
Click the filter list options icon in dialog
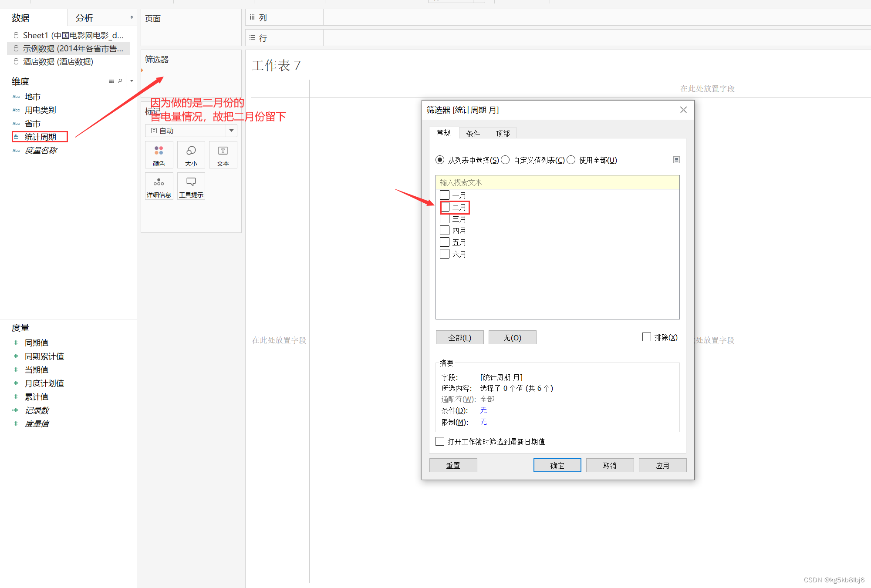point(676,160)
